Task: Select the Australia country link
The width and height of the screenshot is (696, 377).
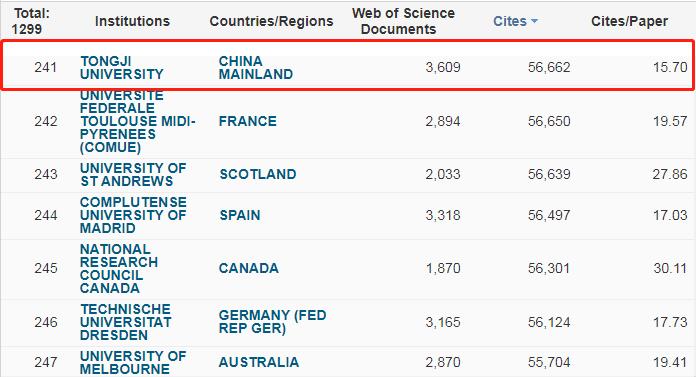Action: (x=259, y=362)
